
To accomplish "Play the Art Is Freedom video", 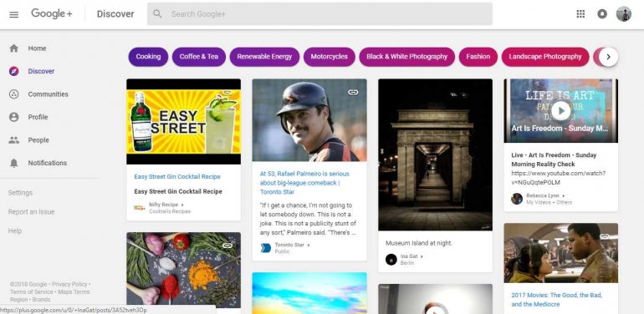I will pyautogui.click(x=561, y=111).
